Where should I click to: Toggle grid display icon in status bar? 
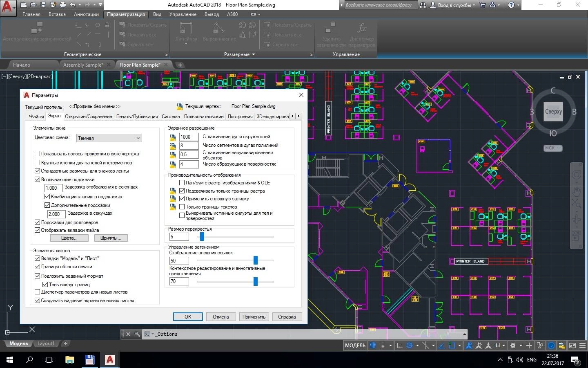tap(373, 346)
